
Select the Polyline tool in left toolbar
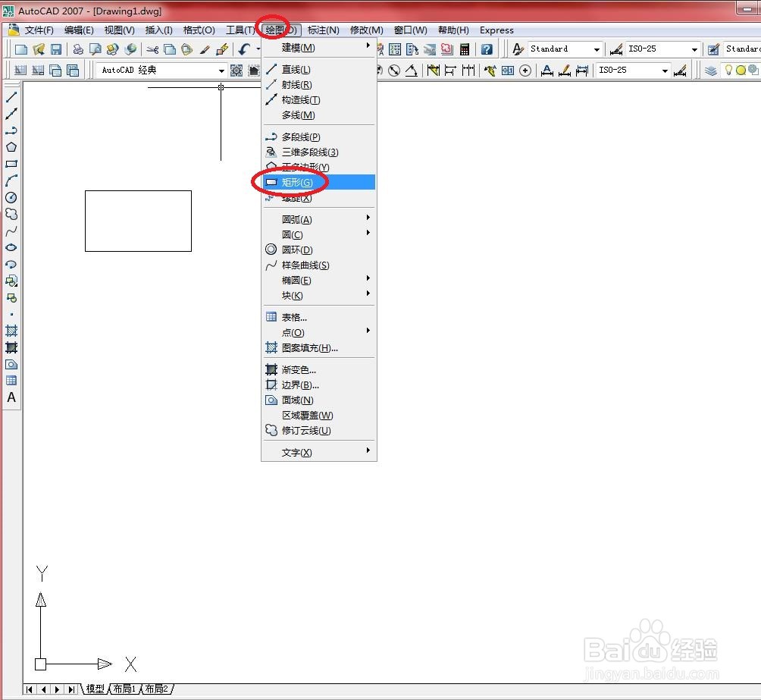pos(11,130)
